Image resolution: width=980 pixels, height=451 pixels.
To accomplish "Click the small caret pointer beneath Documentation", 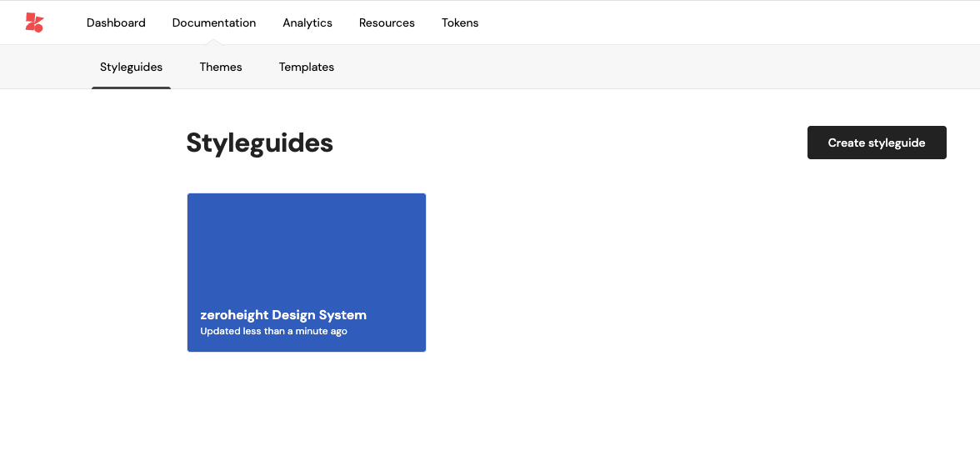I will coord(214,42).
